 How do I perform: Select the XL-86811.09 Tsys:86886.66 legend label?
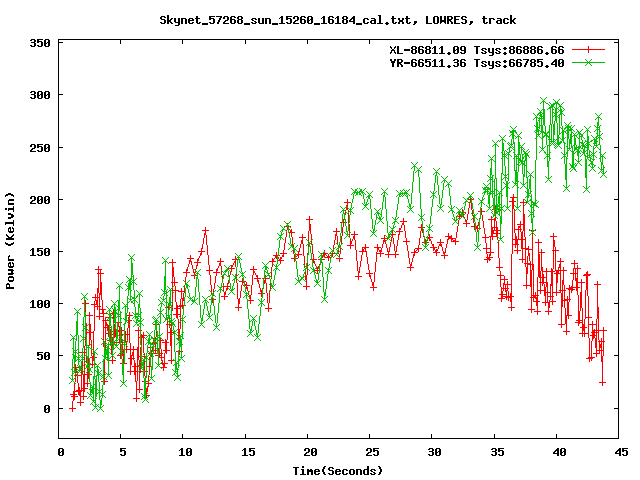(x=476, y=50)
